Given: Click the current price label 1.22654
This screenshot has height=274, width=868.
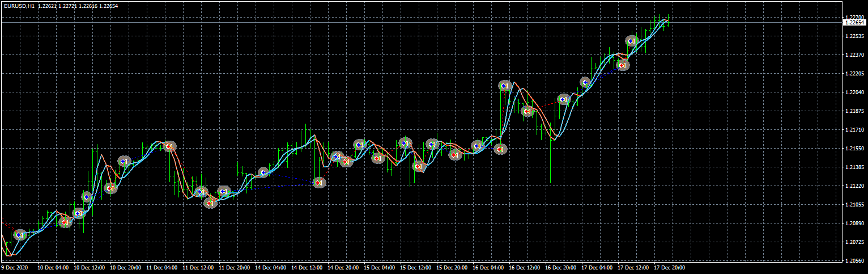Looking at the screenshot, I should coord(854,23).
